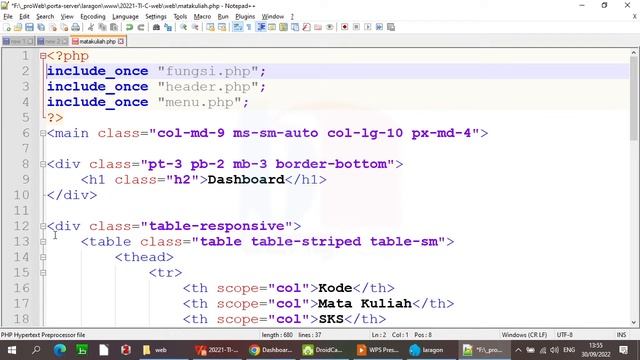
Task: Click UTF-8 encoding in status bar
Action: coord(564,335)
